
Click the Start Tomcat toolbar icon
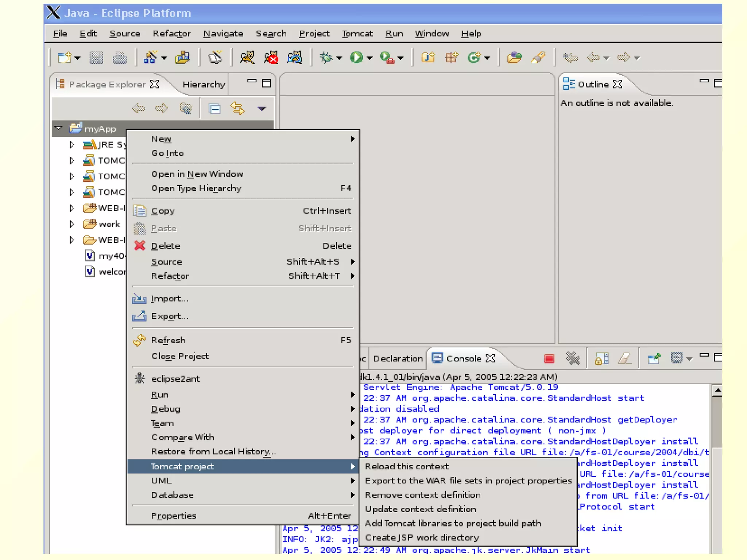pyautogui.click(x=247, y=58)
